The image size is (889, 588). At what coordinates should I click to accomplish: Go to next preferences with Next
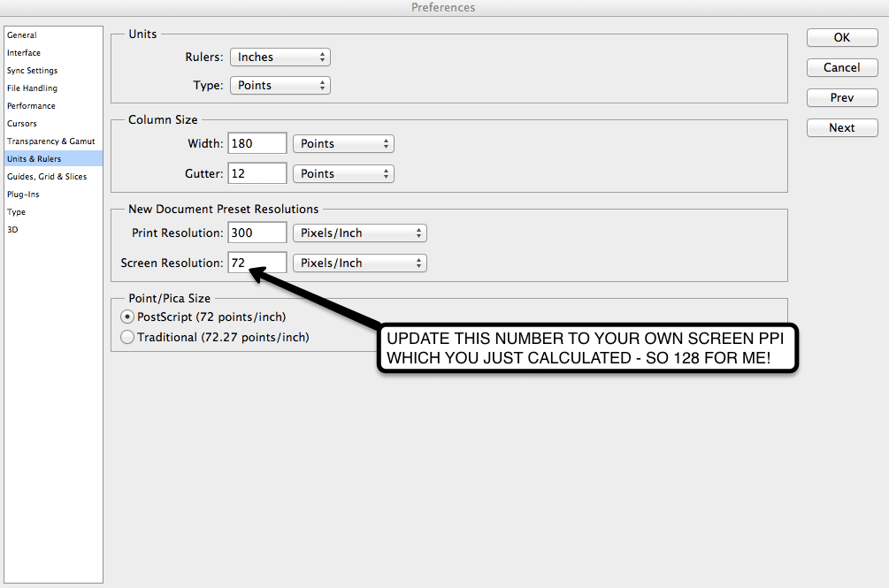(842, 127)
